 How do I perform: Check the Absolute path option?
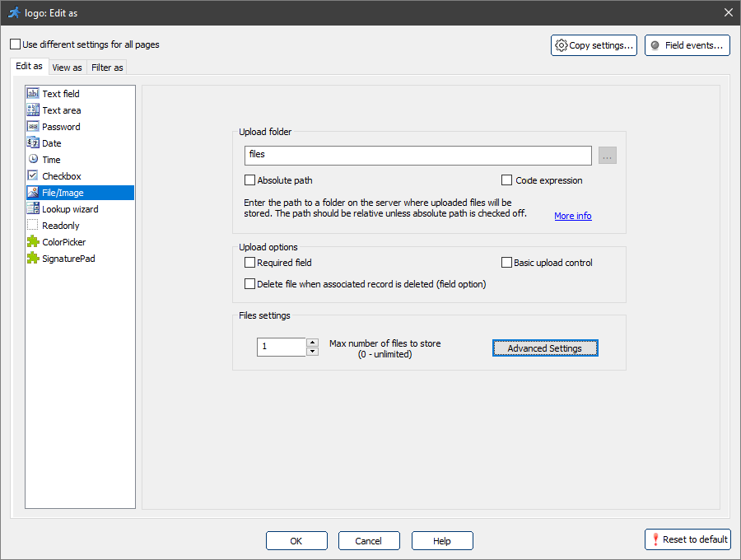pyautogui.click(x=250, y=180)
